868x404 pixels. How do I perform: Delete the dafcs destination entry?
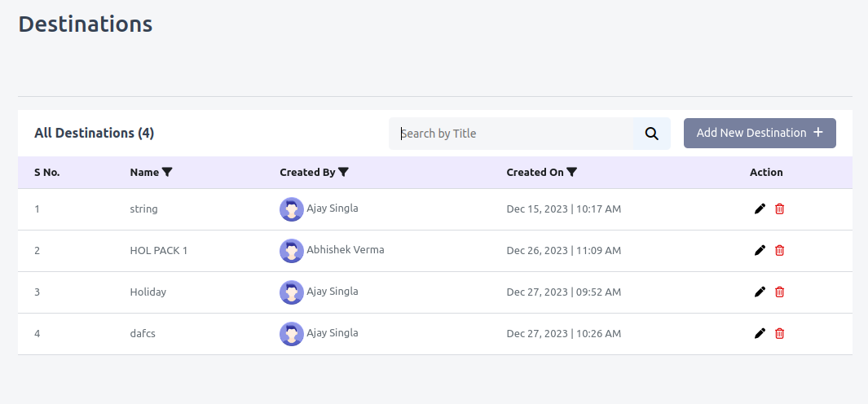point(779,333)
